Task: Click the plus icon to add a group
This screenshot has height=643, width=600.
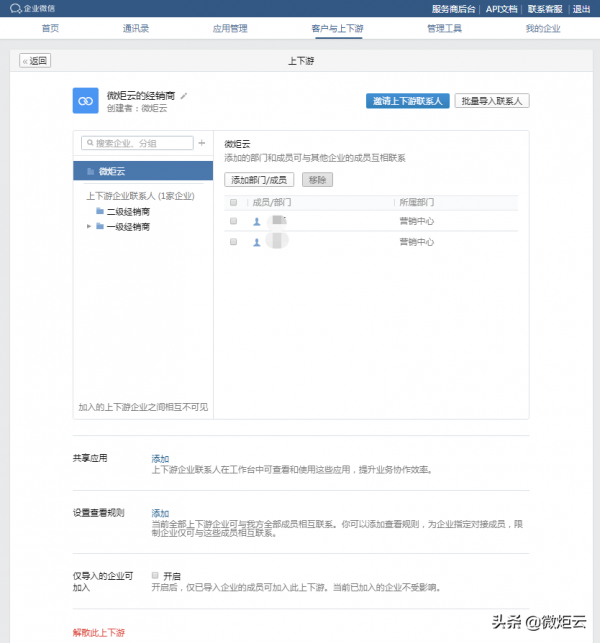Action: [x=202, y=143]
